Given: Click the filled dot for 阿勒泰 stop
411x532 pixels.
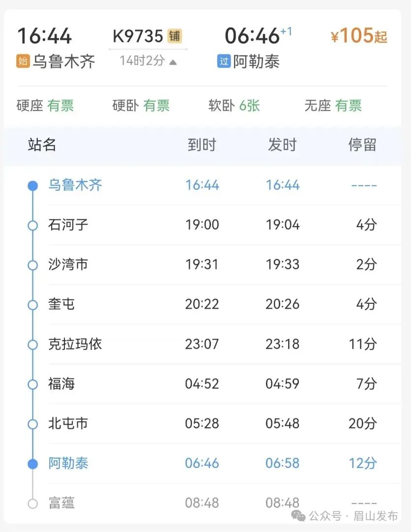Looking at the screenshot, I should 32,464.
